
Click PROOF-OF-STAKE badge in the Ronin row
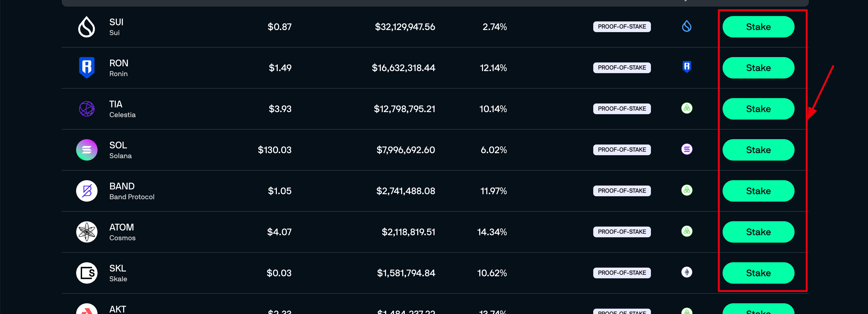(622, 68)
